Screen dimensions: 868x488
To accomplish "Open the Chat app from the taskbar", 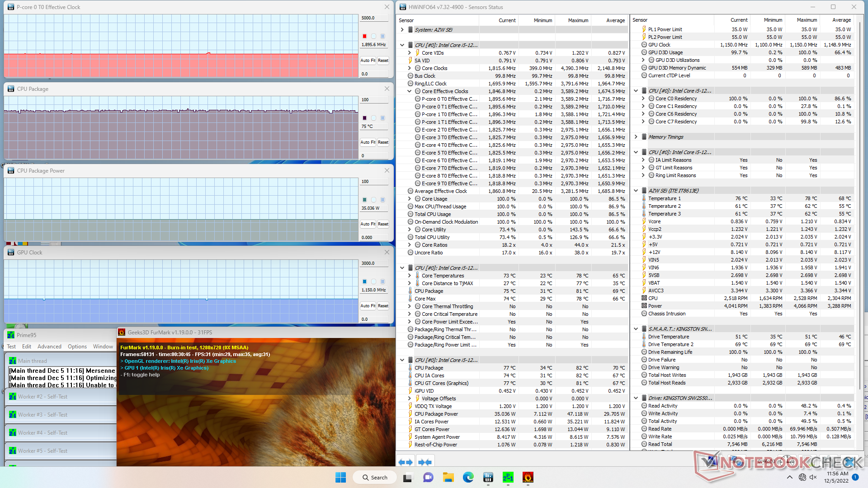I will pos(428,478).
